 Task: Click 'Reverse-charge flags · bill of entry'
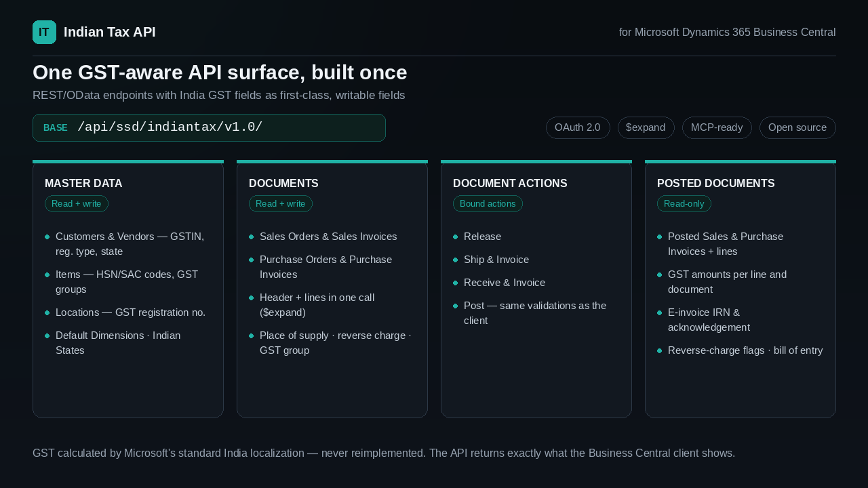[x=741, y=350]
